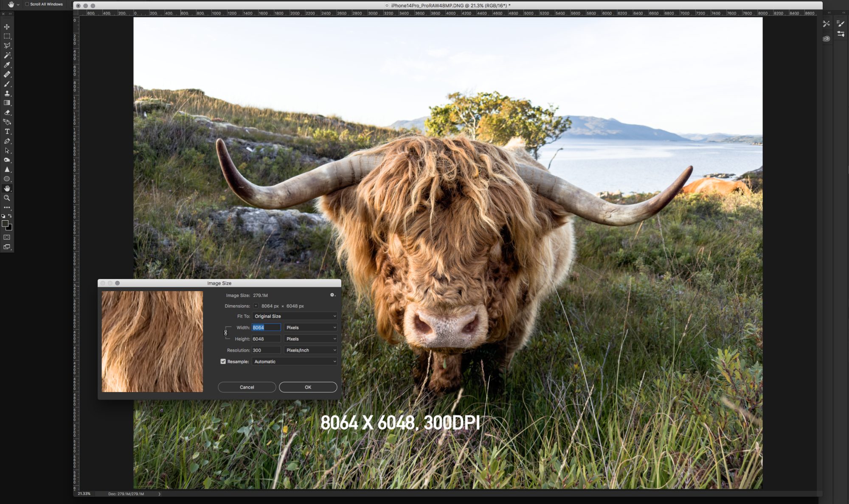Toggle constrain proportions link icon

pos(225,333)
